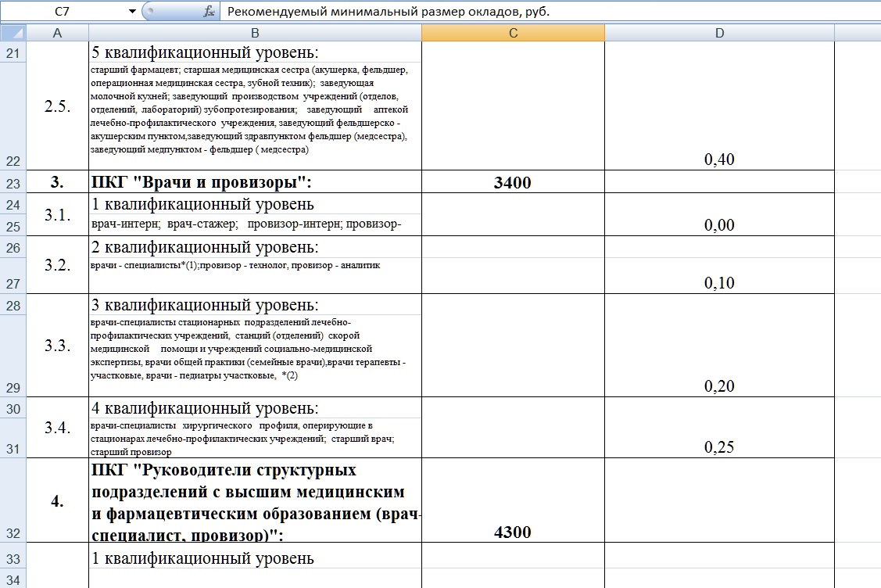The image size is (881, 588).
Task: Click the value 0,00 in column D
Action: tap(719, 225)
